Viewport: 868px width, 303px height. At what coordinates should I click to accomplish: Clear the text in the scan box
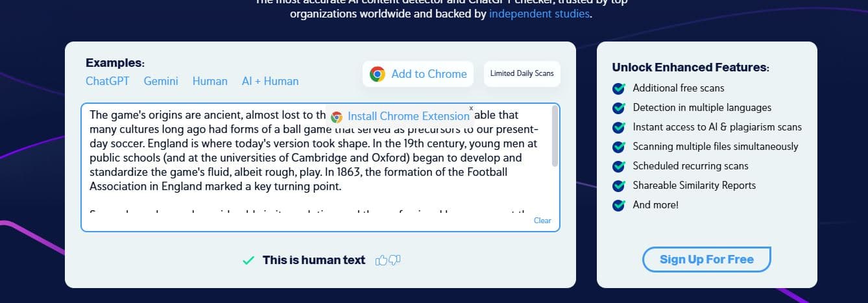pos(542,221)
